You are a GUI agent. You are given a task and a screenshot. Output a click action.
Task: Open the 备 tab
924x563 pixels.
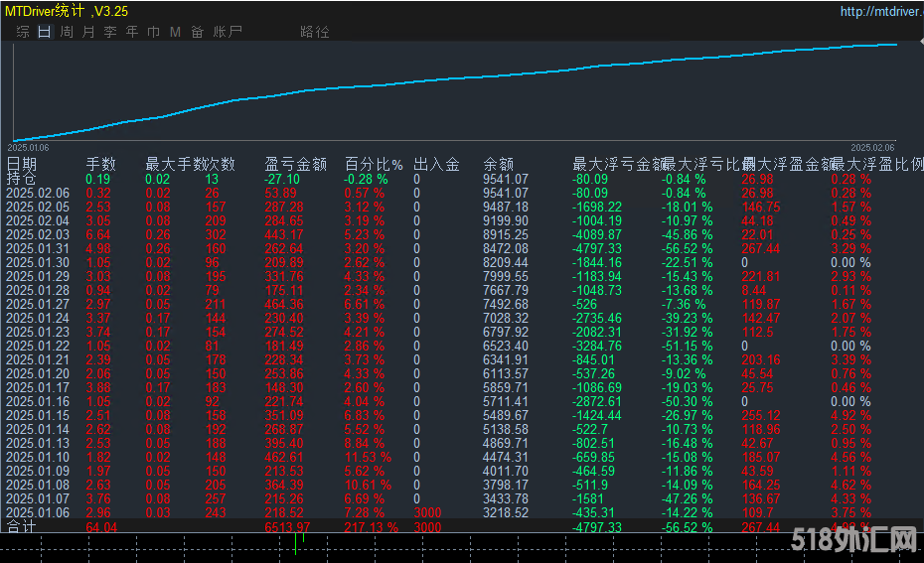[197, 32]
